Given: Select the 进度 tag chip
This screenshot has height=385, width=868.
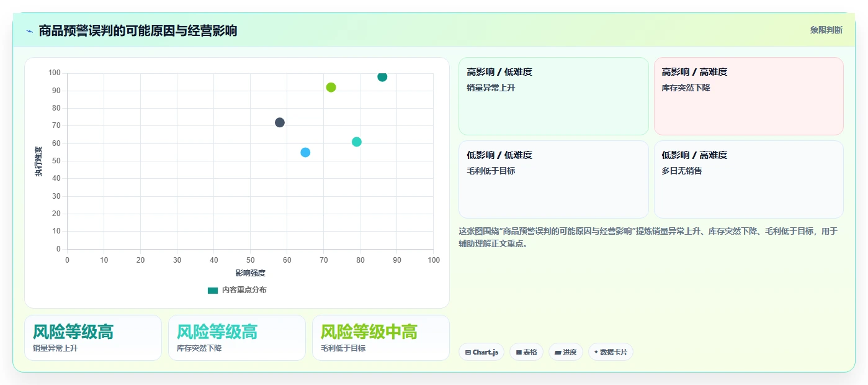Looking at the screenshot, I should pos(566,352).
